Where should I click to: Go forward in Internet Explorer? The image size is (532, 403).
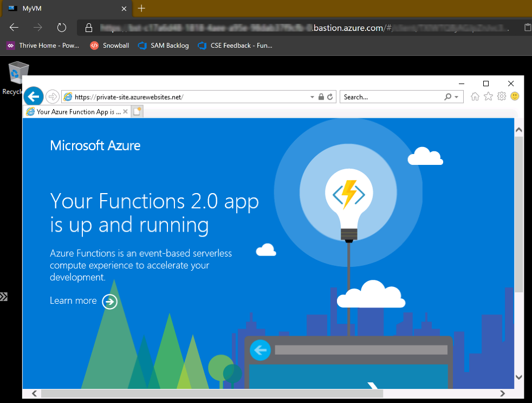pyautogui.click(x=53, y=97)
